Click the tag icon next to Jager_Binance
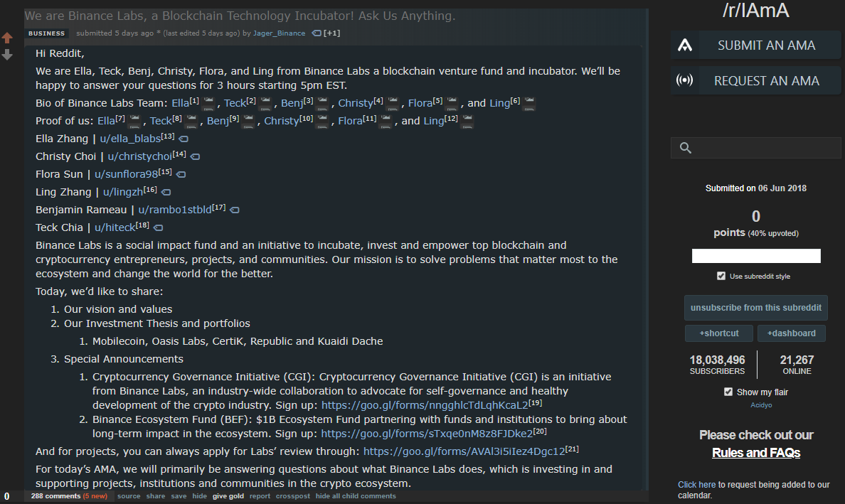The width and height of the screenshot is (845, 504). 317,33
